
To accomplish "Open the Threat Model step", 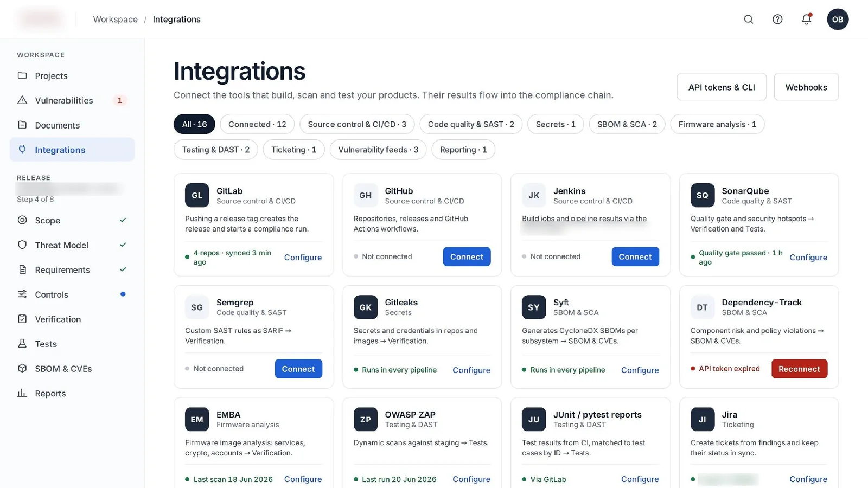I will click(x=72, y=245).
